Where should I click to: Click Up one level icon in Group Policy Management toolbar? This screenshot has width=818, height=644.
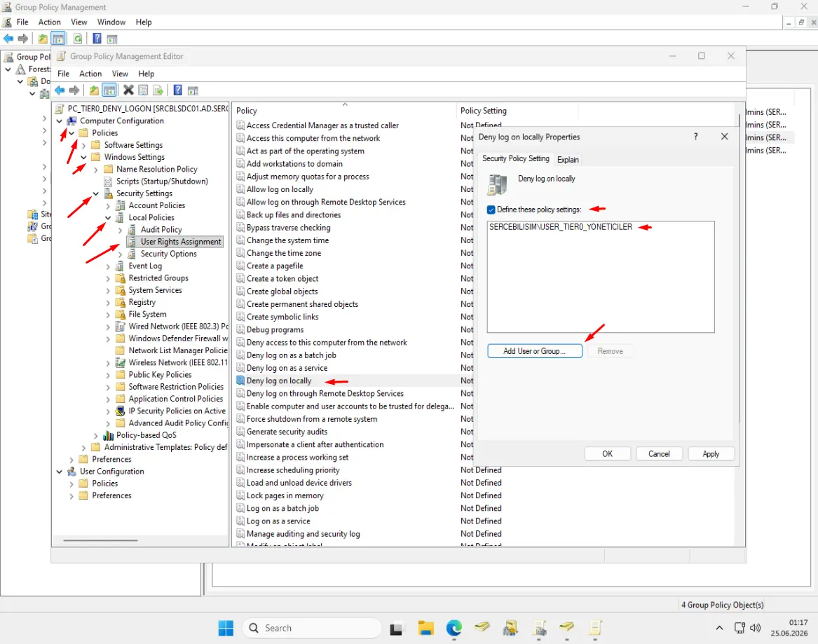click(x=43, y=39)
